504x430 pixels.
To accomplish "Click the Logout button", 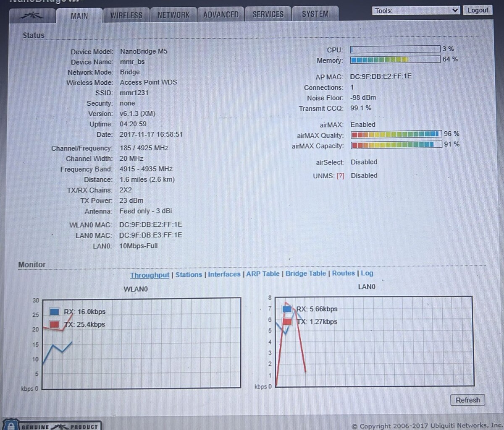I will pos(478,10).
